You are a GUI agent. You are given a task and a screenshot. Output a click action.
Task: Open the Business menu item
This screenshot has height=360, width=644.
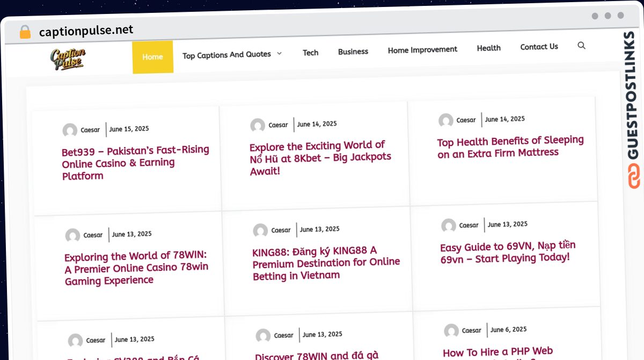click(x=353, y=52)
